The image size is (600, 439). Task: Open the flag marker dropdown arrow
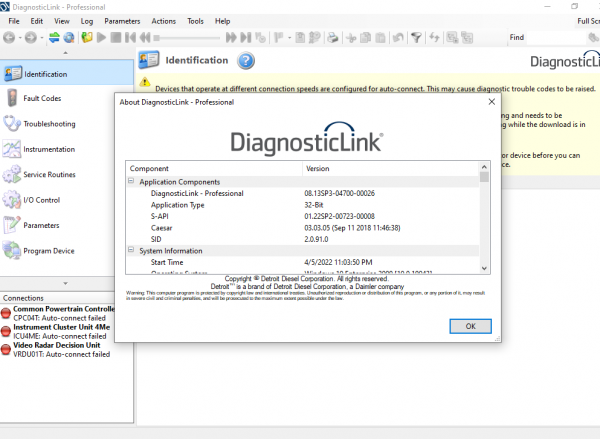click(x=289, y=38)
